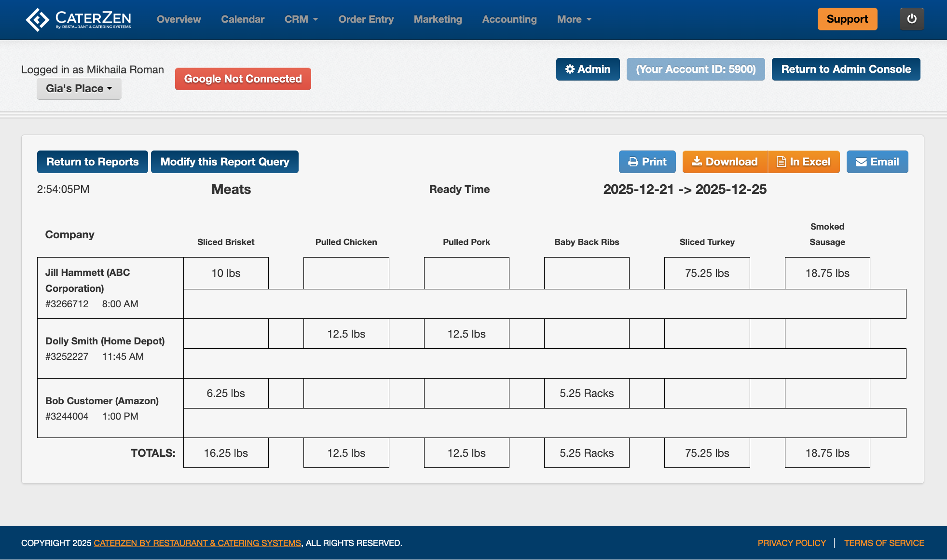Expand the CRM menu
The image size is (947, 560).
pos(301,19)
